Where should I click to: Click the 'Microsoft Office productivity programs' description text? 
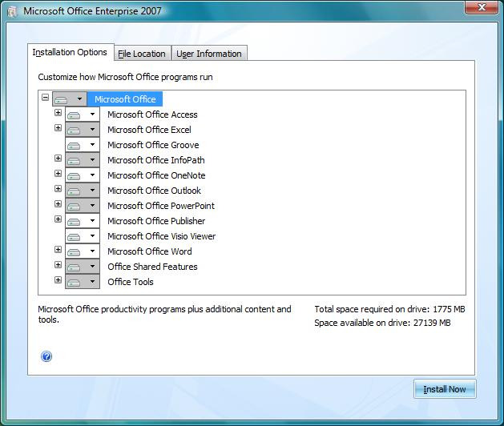point(164,314)
